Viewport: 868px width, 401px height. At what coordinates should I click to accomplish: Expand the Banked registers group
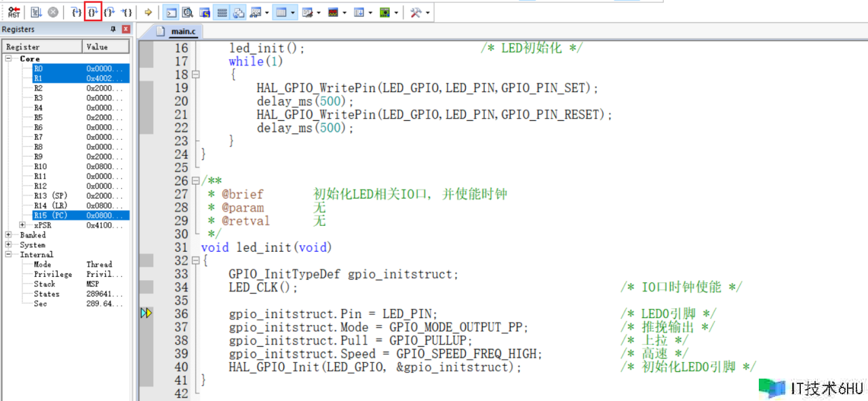[x=9, y=235]
